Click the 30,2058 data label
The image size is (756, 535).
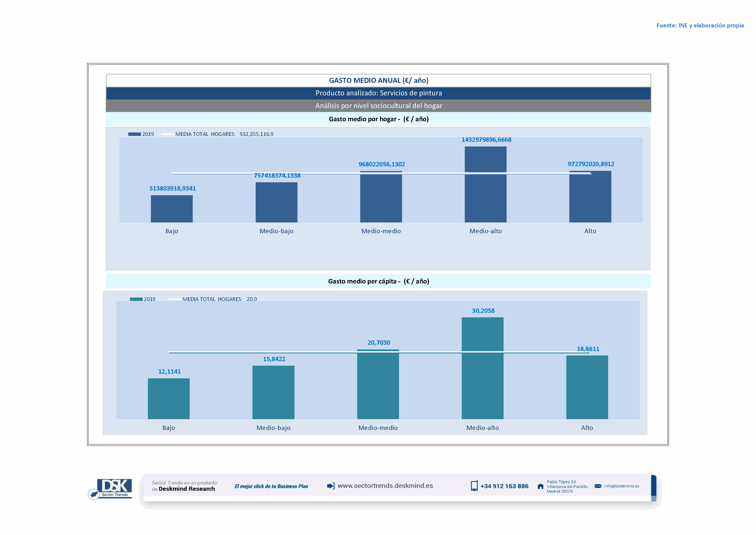pos(483,311)
